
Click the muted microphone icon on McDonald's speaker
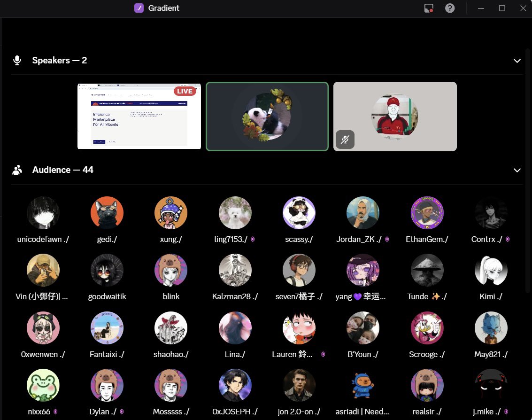(x=345, y=140)
